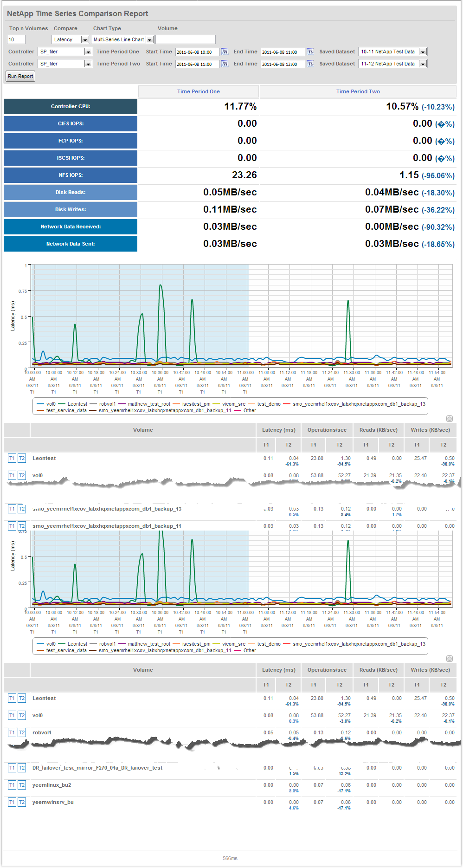
Task: Click Start Time field showing 2011-06-08 10:00
Action: [x=197, y=52]
